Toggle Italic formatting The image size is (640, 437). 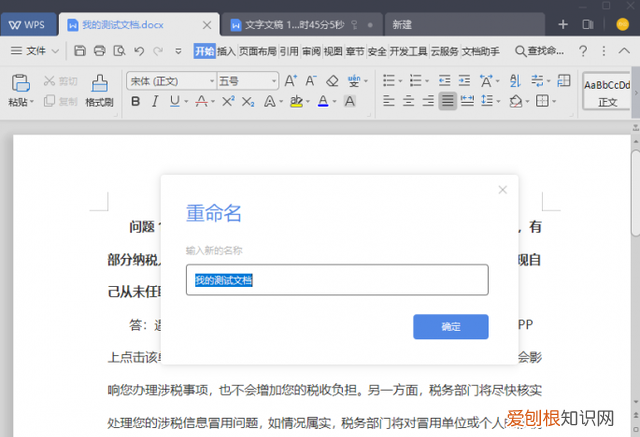point(155,101)
